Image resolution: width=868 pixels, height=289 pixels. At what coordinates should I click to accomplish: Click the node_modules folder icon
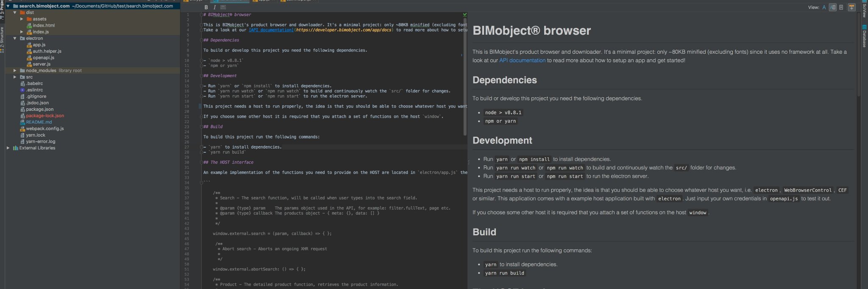click(22, 71)
